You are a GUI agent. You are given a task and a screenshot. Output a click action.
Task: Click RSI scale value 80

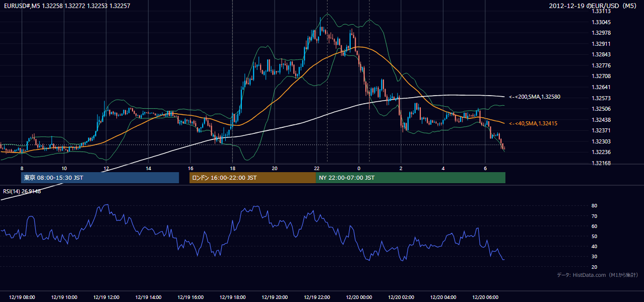pyautogui.click(x=594, y=206)
